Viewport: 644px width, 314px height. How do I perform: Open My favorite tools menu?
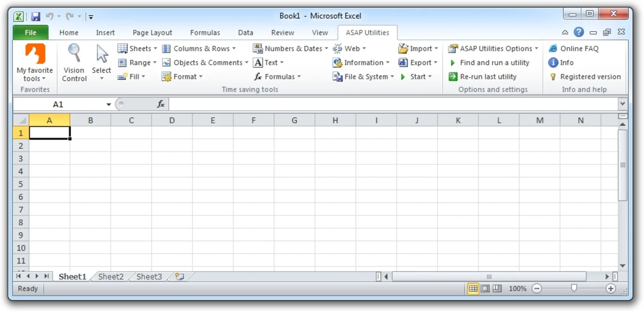coord(35,63)
